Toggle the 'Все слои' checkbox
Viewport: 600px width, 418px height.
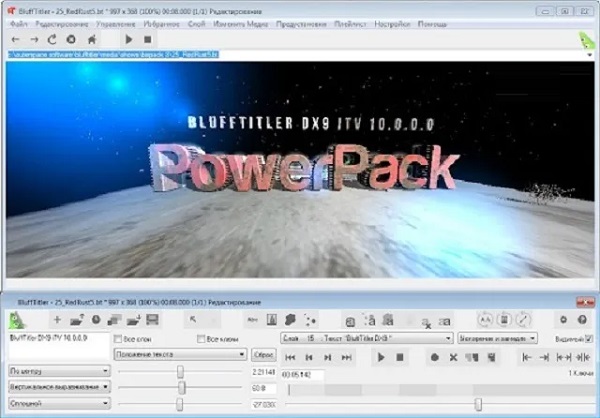pyautogui.click(x=118, y=339)
